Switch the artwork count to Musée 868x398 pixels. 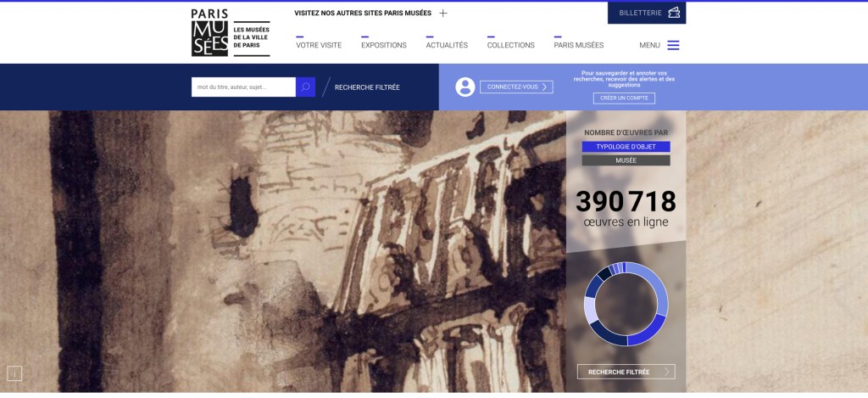click(x=626, y=160)
